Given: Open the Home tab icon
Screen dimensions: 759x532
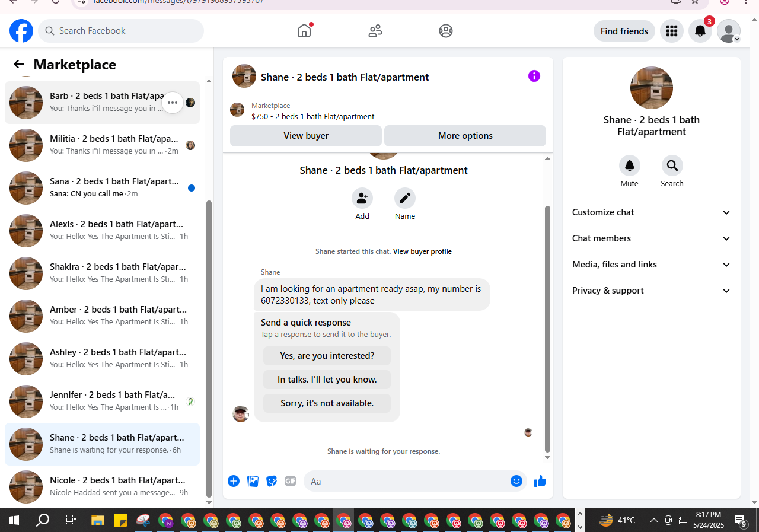Looking at the screenshot, I should click(x=304, y=31).
